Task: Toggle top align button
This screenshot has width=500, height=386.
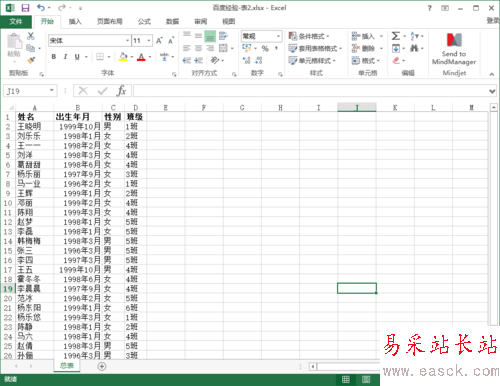Action: point(187,36)
